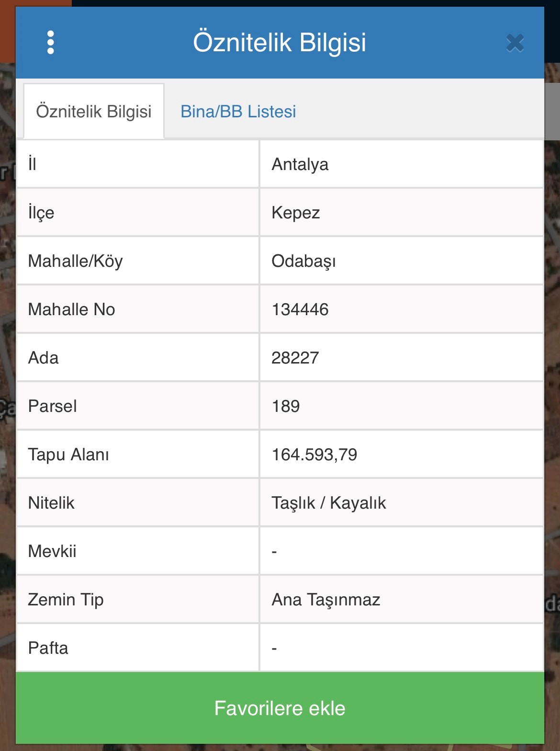Image resolution: width=560 pixels, height=751 pixels.
Task: Click the Ada value 28227
Action: pyautogui.click(x=295, y=358)
